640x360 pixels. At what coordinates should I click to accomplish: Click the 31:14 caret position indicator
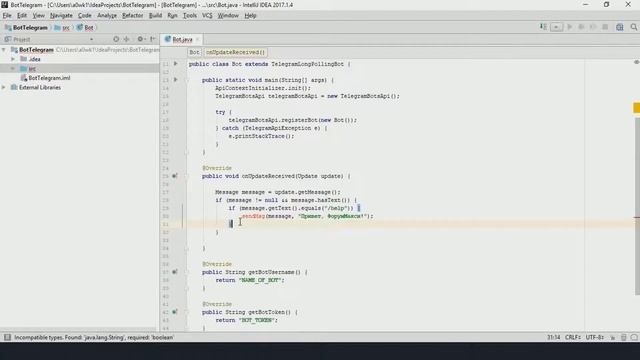click(x=553, y=337)
